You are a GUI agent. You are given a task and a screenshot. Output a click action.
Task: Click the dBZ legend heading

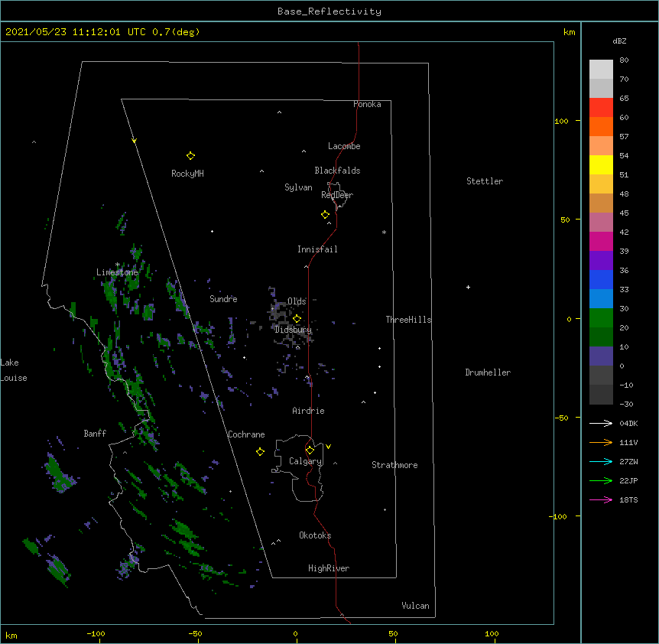point(619,41)
